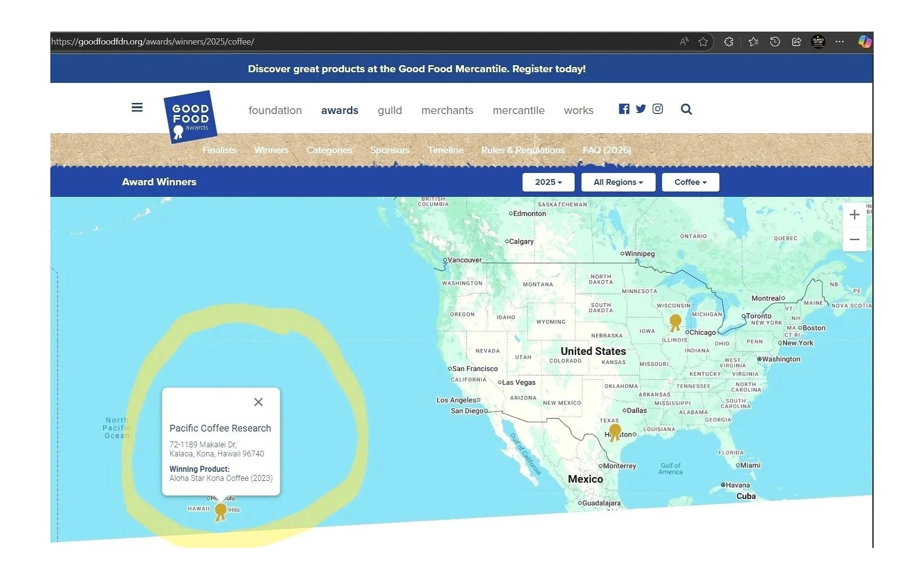Click the Good Food Awards logo
This screenshot has height=579, width=924.
point(190,117)
